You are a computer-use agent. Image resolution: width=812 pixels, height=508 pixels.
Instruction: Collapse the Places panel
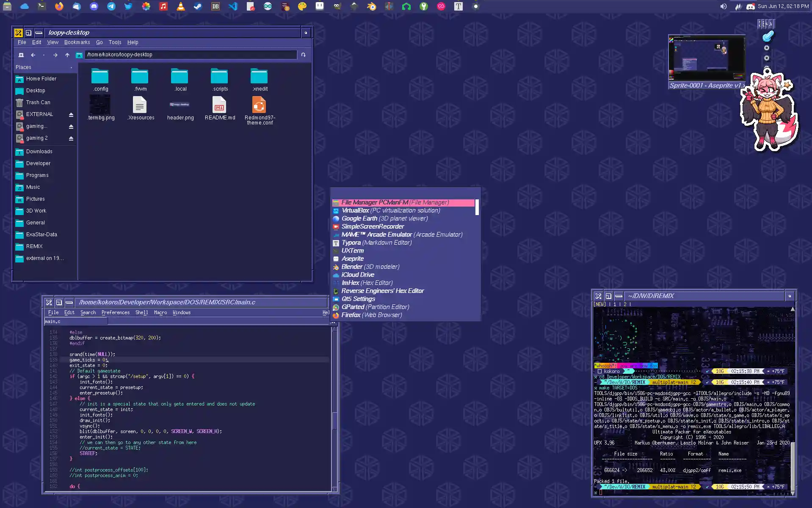point(71,67)
